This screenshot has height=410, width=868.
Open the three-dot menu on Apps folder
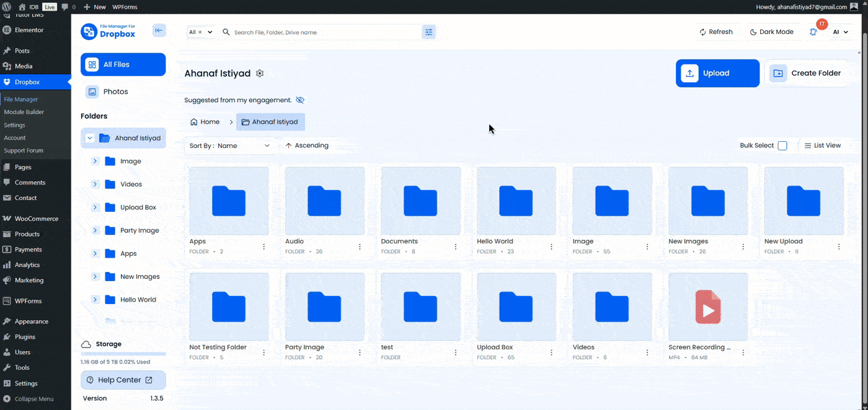coord(264,246)
